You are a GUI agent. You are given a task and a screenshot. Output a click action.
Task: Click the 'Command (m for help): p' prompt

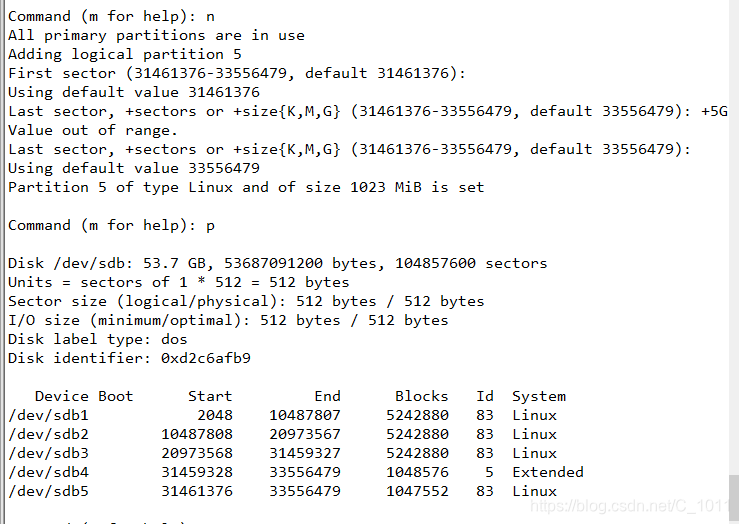(111, 225)
